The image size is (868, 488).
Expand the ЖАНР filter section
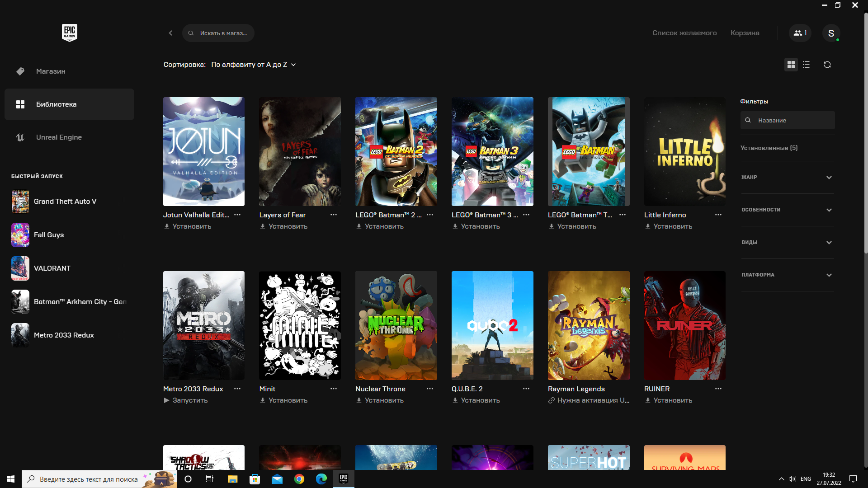tap(787, 177)
